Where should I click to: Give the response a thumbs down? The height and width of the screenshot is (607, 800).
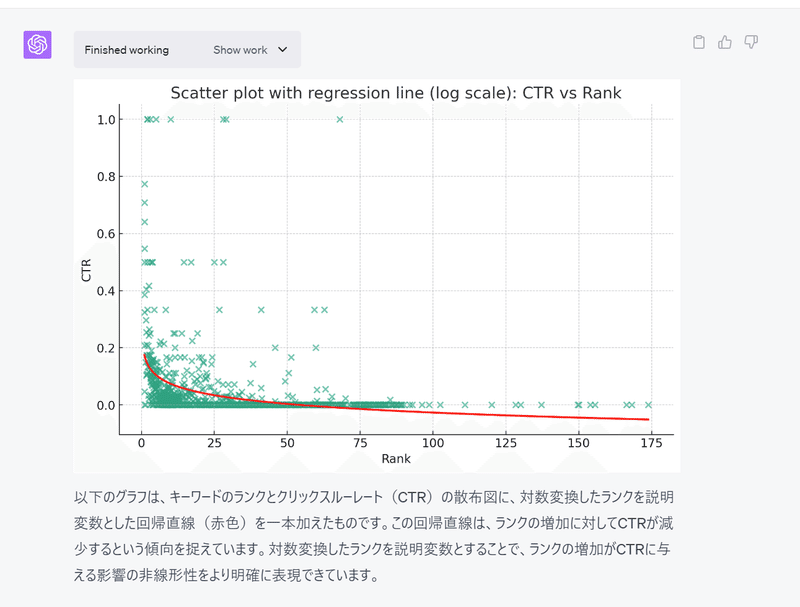pyautogui.click(x=751, y=42)
